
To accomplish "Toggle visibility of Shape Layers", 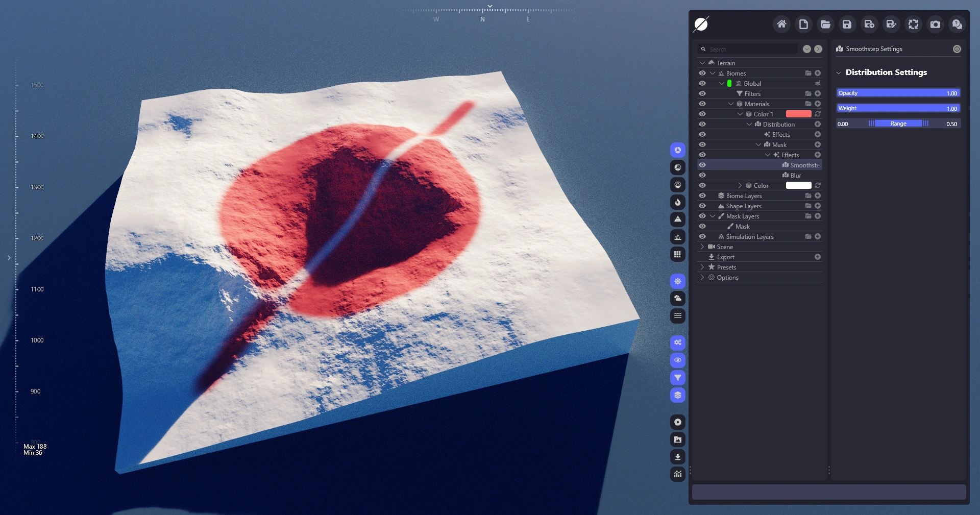I will tap(702, 206).
